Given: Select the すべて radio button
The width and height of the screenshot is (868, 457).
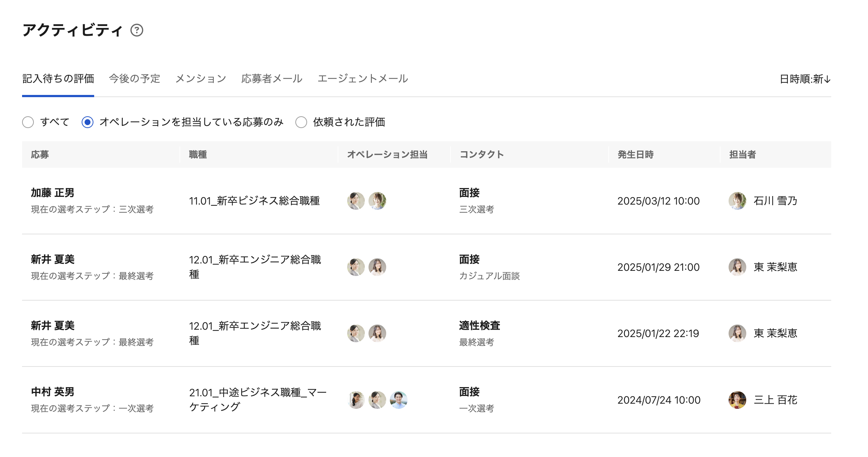Looking at the screenshot, I should pyautogui.click(x=28, y=122).
